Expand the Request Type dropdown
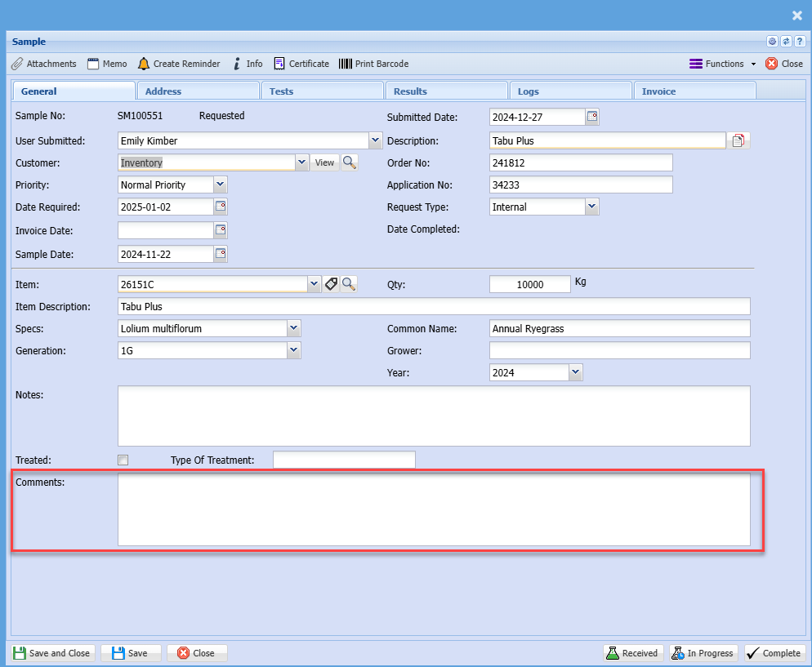812x667 pixels. point(592,207)
